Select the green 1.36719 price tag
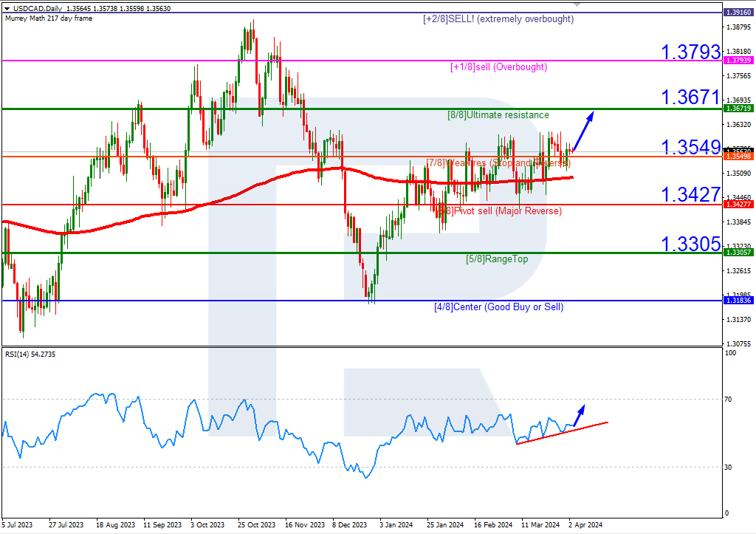The height and width of the screenshot is (534, 756). click(x=738, y=109)
